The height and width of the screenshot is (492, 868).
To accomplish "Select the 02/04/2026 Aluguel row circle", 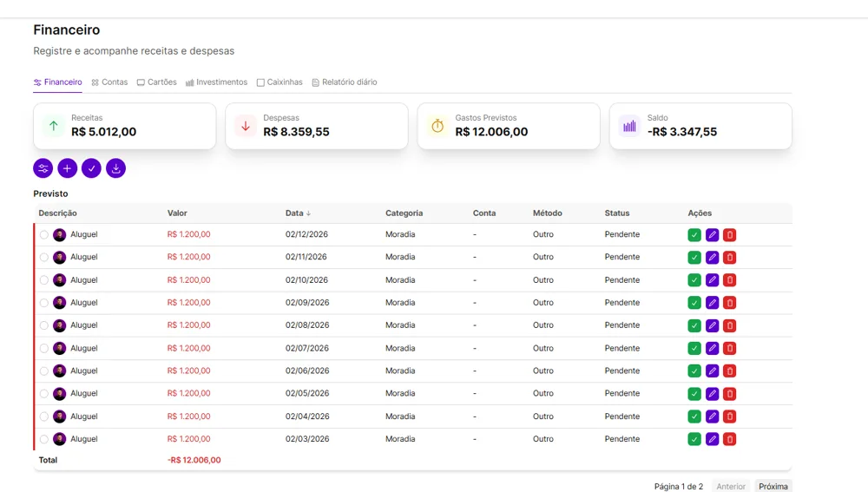I will (x=44, y=417).
